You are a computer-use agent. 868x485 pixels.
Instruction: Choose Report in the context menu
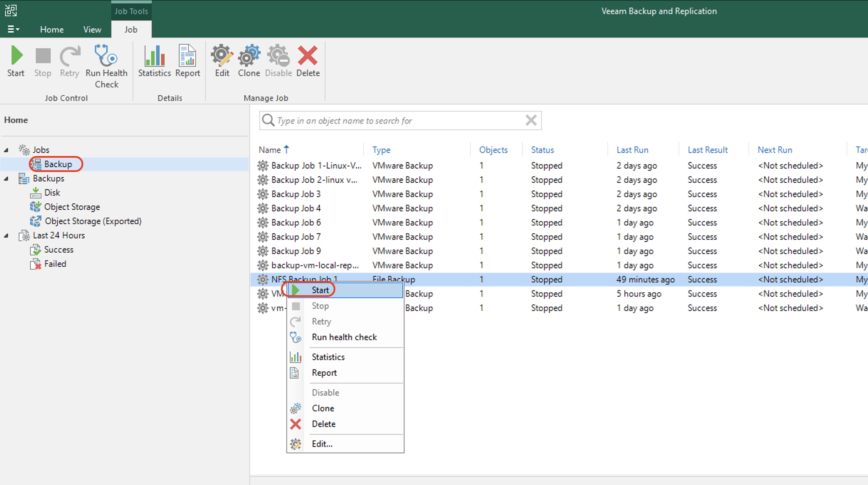click(345, 373)
